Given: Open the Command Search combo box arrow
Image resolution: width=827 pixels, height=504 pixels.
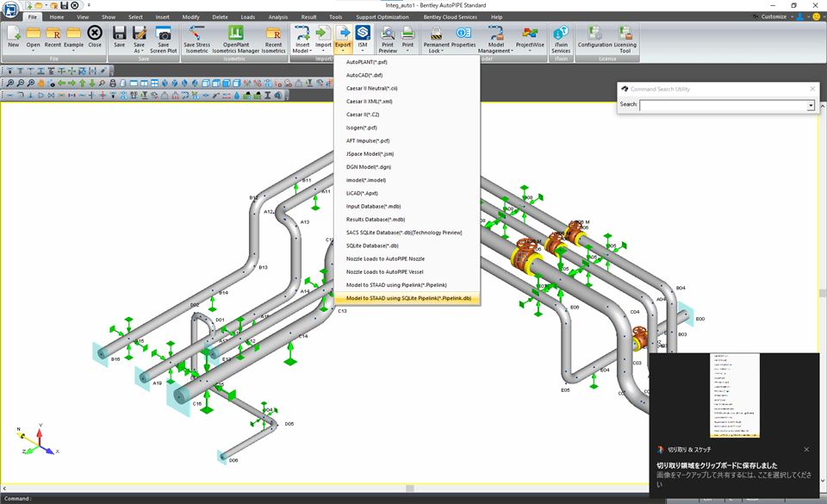Looking at the screenshot, I should click(x=810, y=106).
